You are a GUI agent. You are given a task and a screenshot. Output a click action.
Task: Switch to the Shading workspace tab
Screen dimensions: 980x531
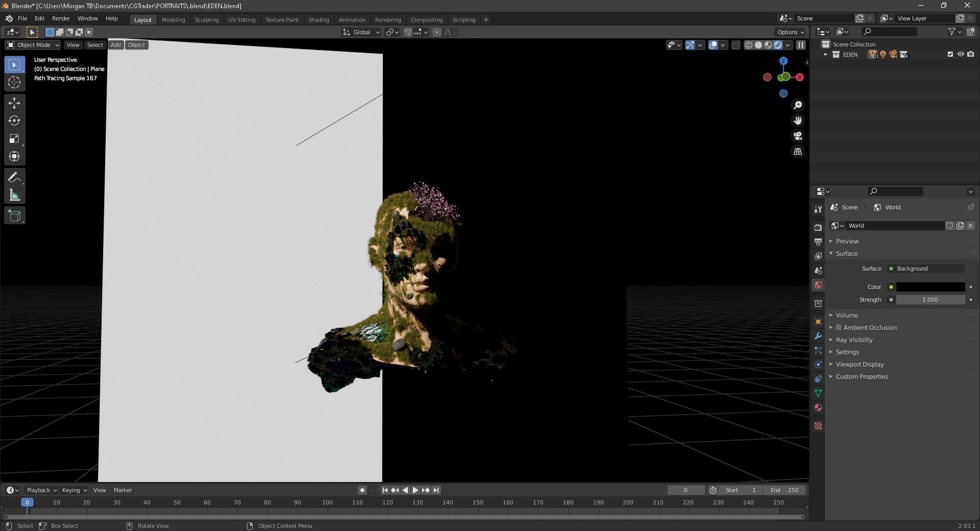318,20
